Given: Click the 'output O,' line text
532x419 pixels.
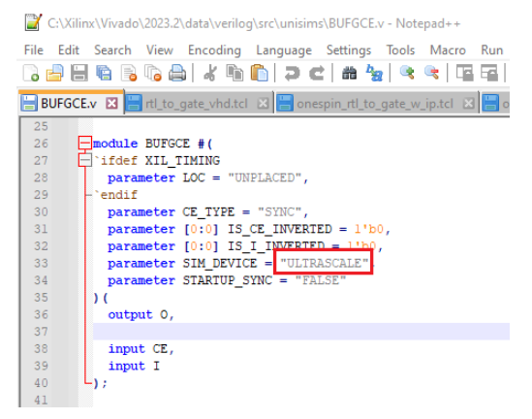Looking at the screenshot, I should [x=141, y=315].
